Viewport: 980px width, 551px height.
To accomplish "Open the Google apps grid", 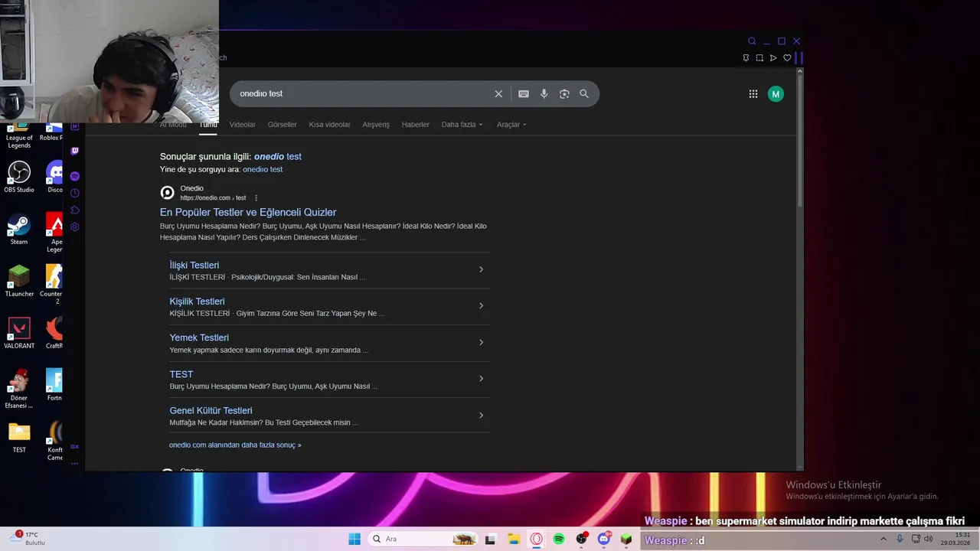I will point(753,93).
